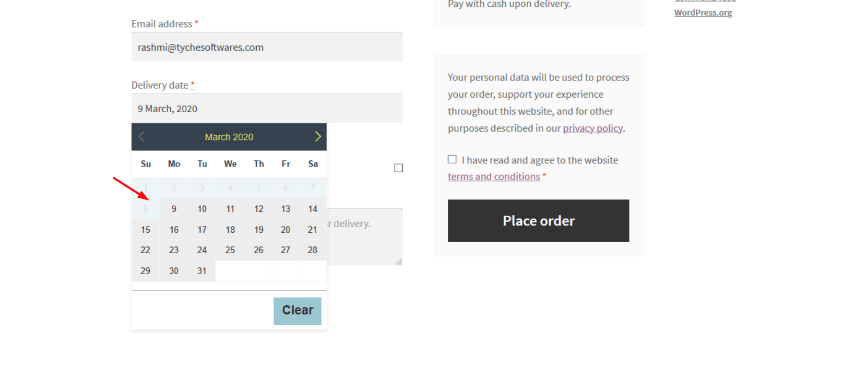
Task: Select March 28 in the calendar
Action: 312,250
